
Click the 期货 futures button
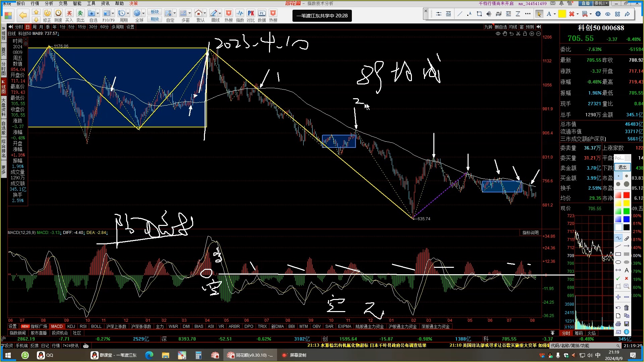[x=155, y=19]
